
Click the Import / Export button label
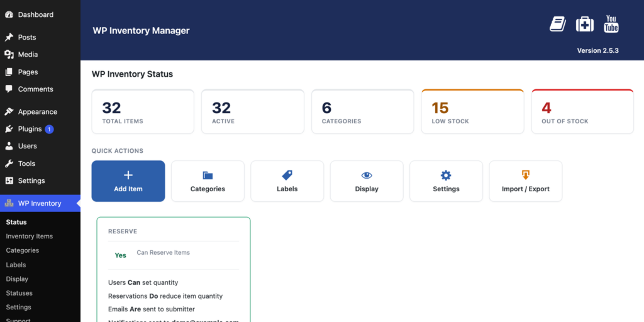click(526, 189)
